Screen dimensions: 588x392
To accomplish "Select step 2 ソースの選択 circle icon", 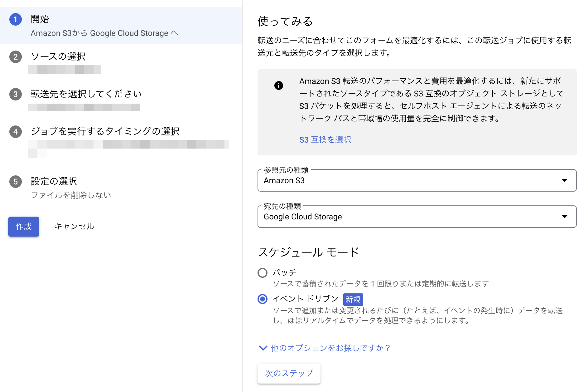I will click(15, 57).
